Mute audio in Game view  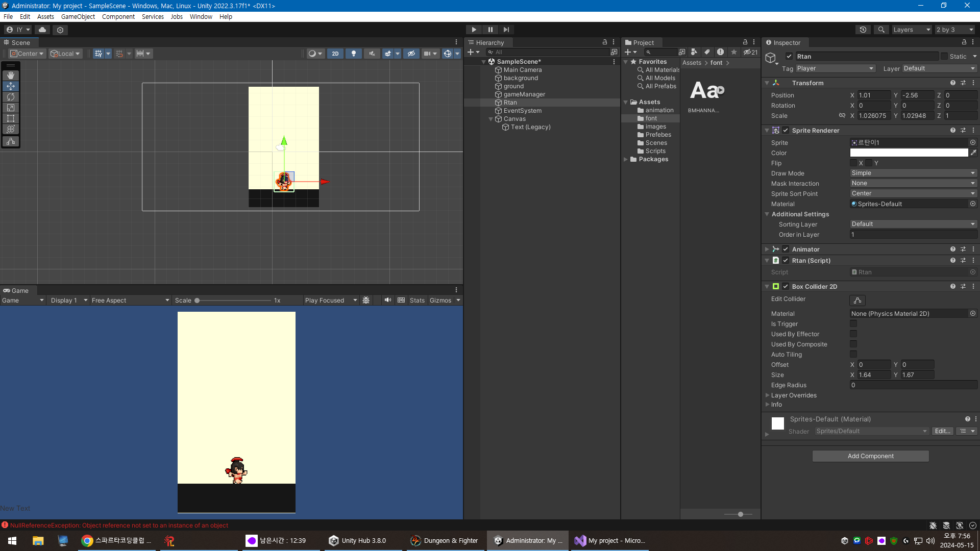[x=388, y=300]
